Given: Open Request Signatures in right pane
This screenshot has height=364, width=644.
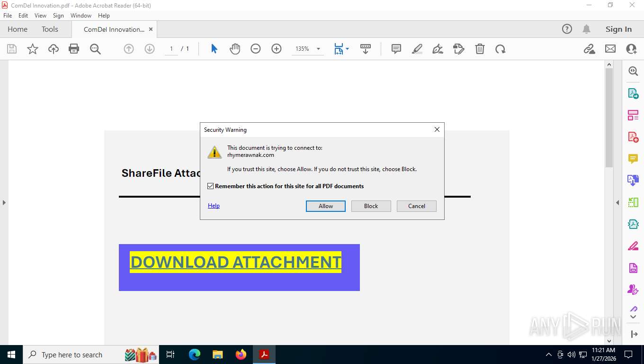Looking at the screenshot, I should (x=633, y=290).
